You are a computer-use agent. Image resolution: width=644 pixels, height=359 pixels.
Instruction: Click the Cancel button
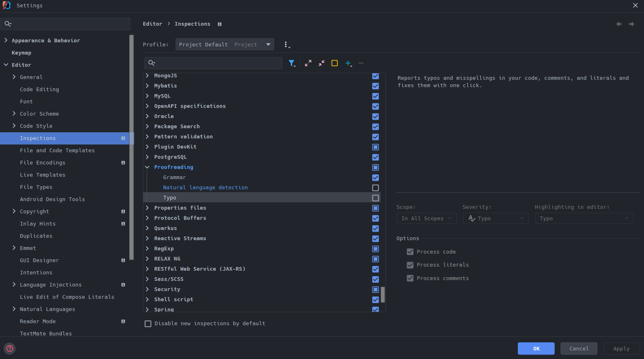coord(579,348)
